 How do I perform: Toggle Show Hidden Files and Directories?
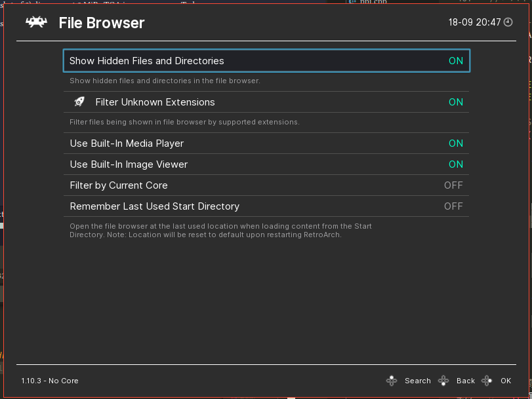pos(266,61)
